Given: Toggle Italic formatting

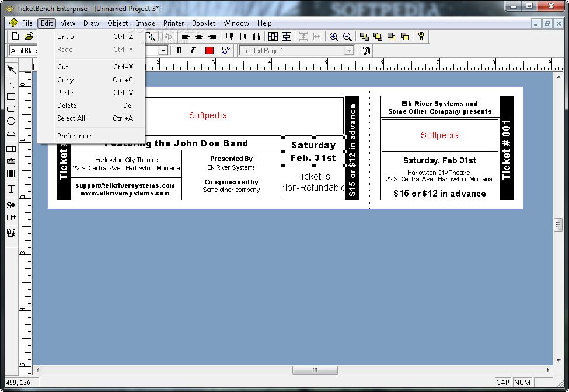Looking at the screenshot, I should (x=193, y=50).
